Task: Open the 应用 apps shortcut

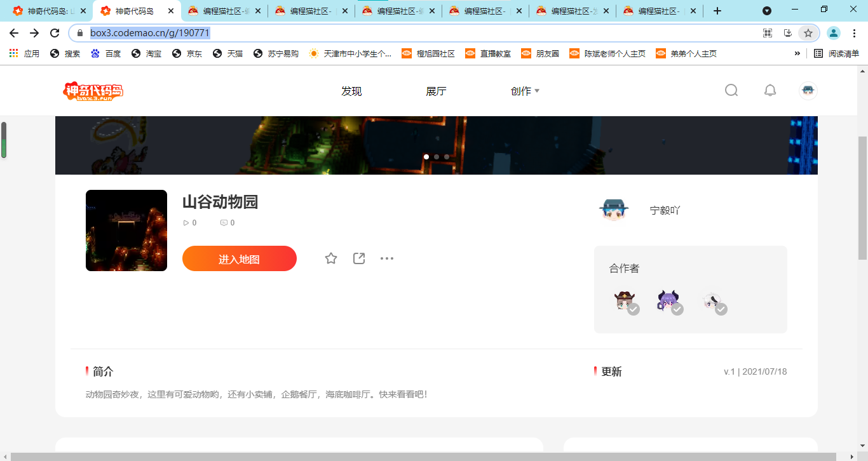Action: pyautogui.click(x=24, y=53)
